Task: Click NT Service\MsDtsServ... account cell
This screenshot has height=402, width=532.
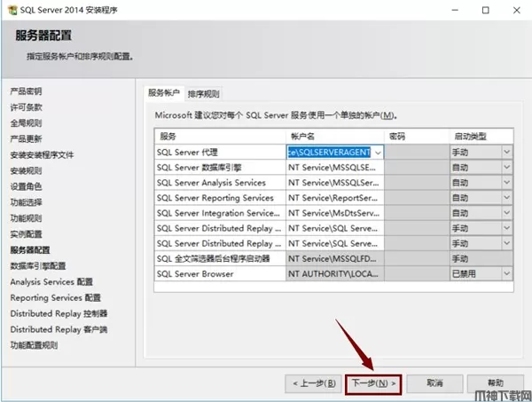Action: coord(335,213)
